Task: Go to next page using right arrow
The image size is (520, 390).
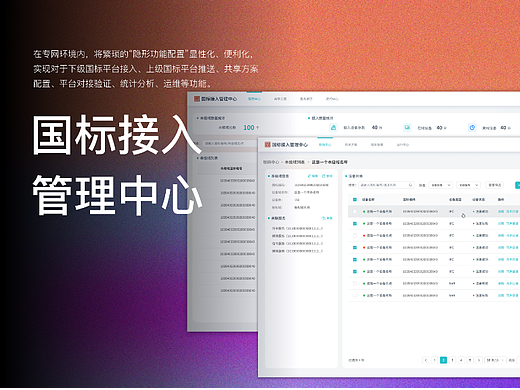Action: click(479, 360)
